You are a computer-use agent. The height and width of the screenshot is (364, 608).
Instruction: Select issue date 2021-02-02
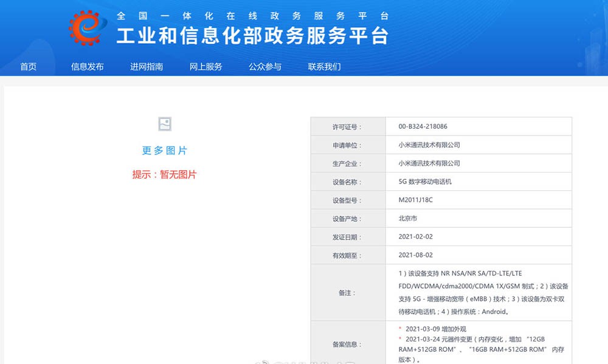point(416,237)
